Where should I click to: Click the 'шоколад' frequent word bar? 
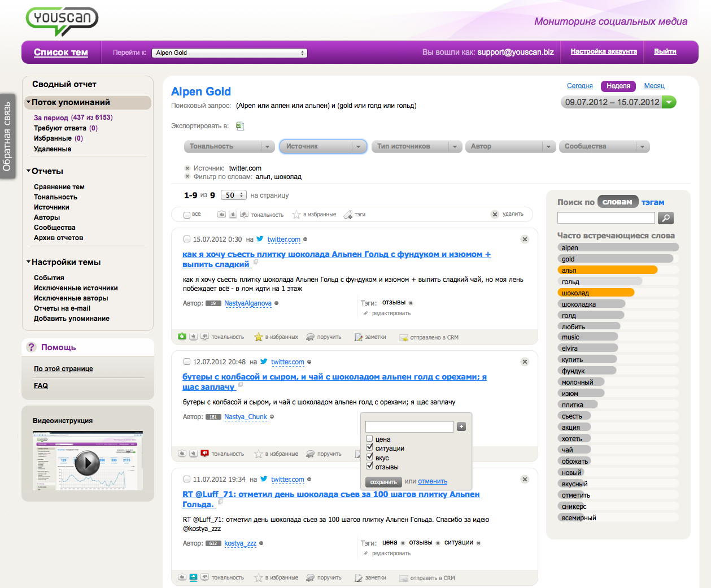(595, 293)
